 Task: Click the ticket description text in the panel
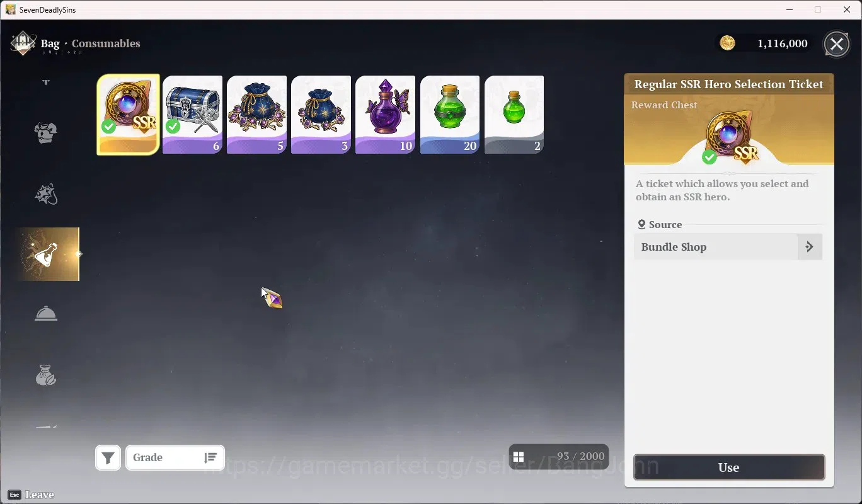click(x=722, y=190)
